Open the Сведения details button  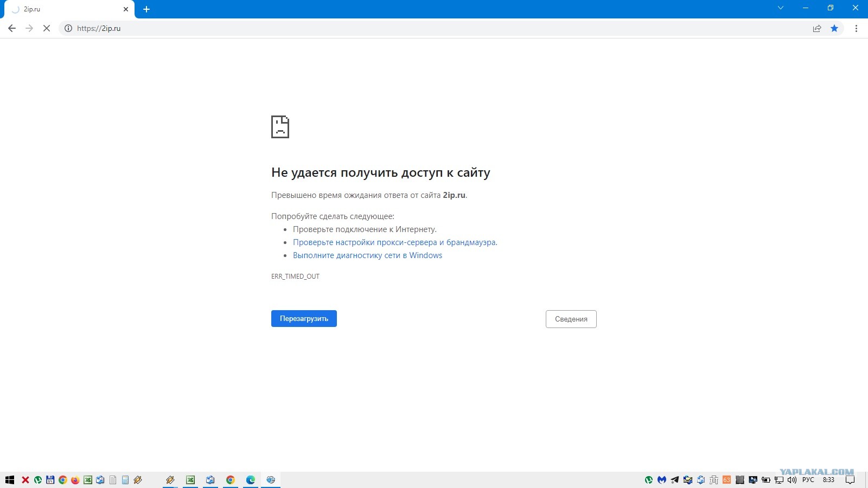[571, 319]
